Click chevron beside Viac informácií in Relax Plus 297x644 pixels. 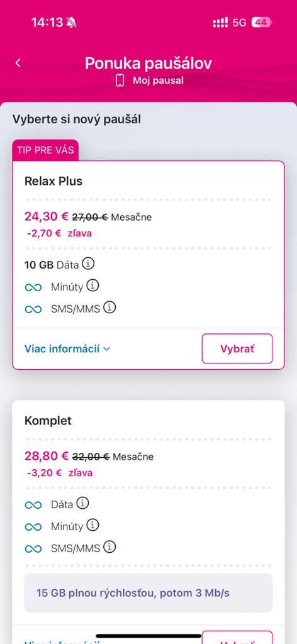[107, 350]
